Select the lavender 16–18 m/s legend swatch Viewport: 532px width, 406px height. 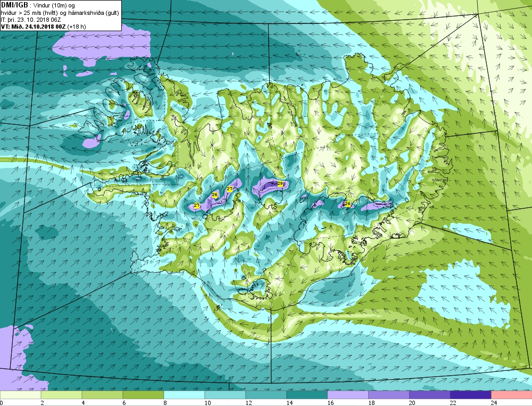tap(348, 395)
